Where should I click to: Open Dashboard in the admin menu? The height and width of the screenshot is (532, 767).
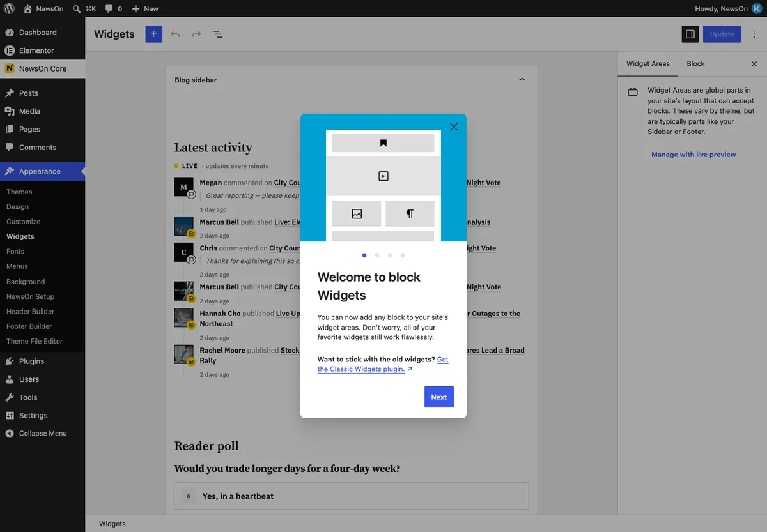tap(42, 33)
